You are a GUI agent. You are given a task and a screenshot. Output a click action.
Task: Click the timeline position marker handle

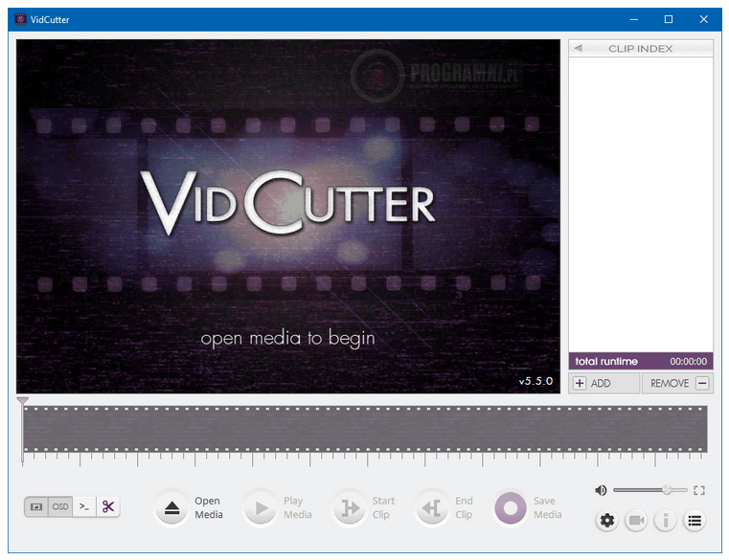coord(22,400)
